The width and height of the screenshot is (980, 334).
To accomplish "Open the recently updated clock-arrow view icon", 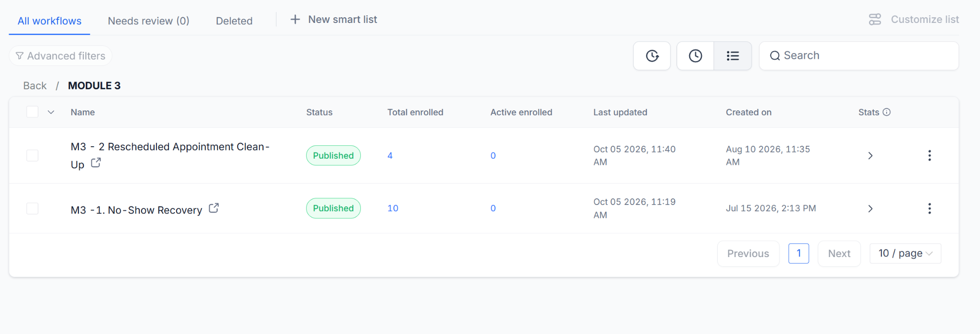I will pos(652,56).
